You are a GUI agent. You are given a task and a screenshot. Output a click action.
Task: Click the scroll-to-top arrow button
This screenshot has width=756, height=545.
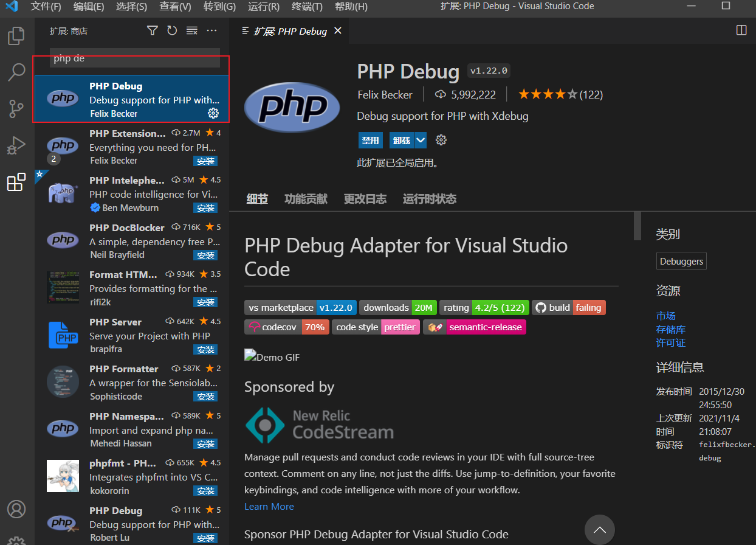(600, 529)
